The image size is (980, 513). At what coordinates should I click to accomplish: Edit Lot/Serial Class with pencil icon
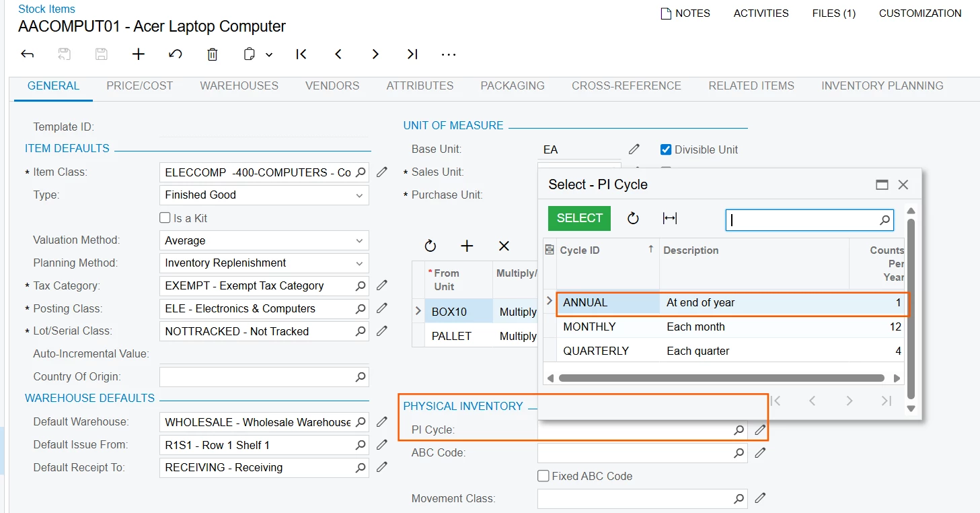tap(382, 331)
